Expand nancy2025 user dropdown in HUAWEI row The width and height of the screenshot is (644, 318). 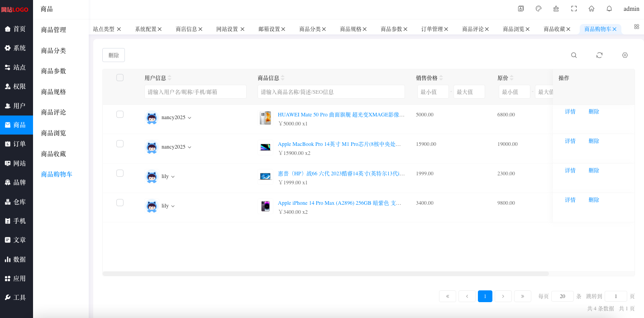189,118
